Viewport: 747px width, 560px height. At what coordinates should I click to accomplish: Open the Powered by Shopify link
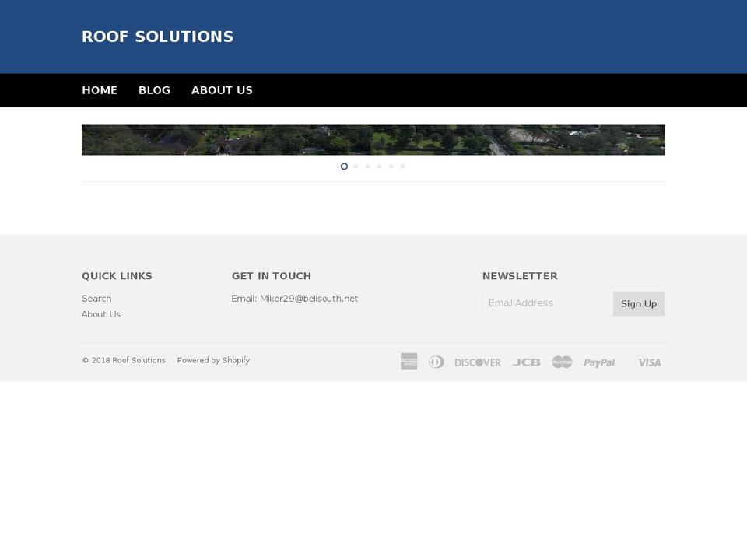[213, 360]
